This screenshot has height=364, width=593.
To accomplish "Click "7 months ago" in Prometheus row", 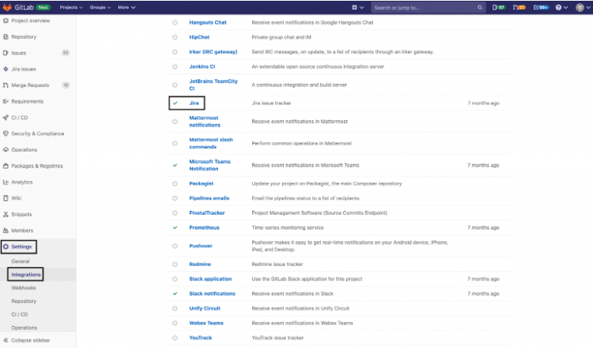I will (x=483, y=228).
